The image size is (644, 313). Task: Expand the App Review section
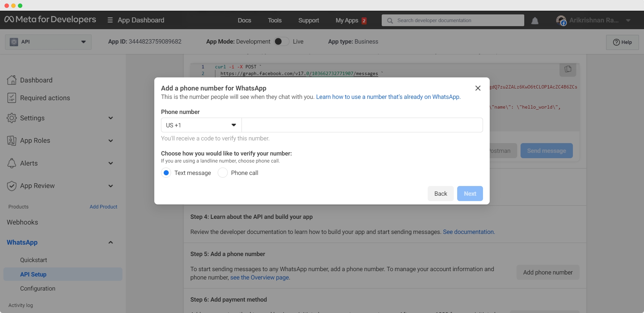coord(111,186)
